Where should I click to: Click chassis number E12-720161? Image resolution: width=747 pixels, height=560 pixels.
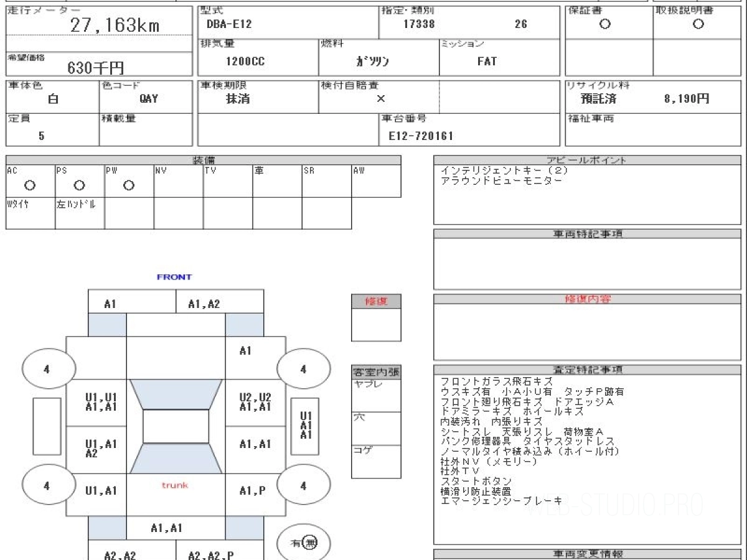click(421, 136)
